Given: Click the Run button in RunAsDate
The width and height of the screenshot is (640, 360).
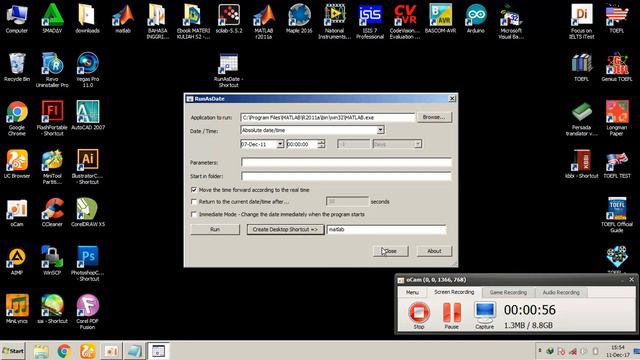Looking at the screenshot, I should pyautogui.click(x=215, y=229).
